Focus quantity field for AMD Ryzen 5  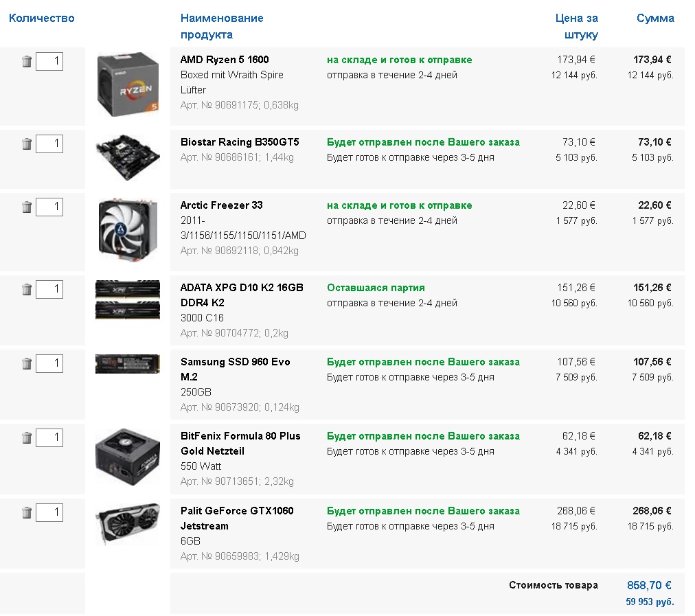(x=49, y=62)
